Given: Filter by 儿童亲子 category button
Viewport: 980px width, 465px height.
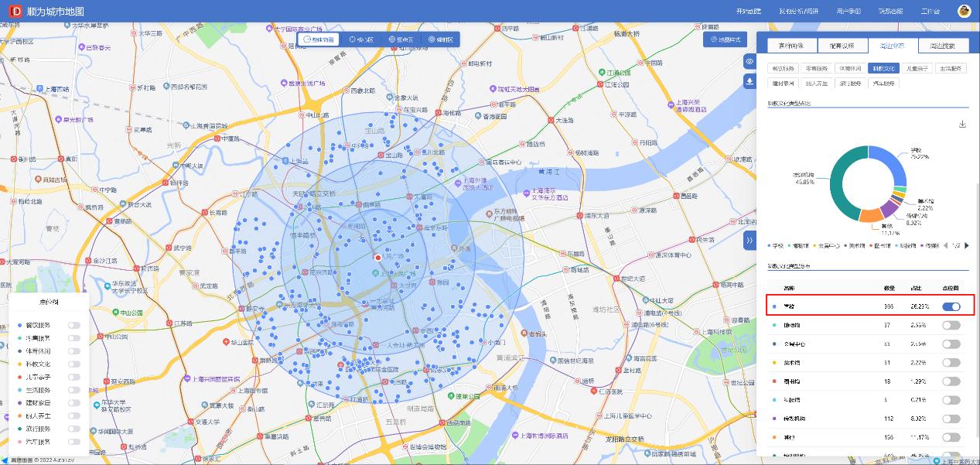Looking at the screenshot, I should 917,68.
